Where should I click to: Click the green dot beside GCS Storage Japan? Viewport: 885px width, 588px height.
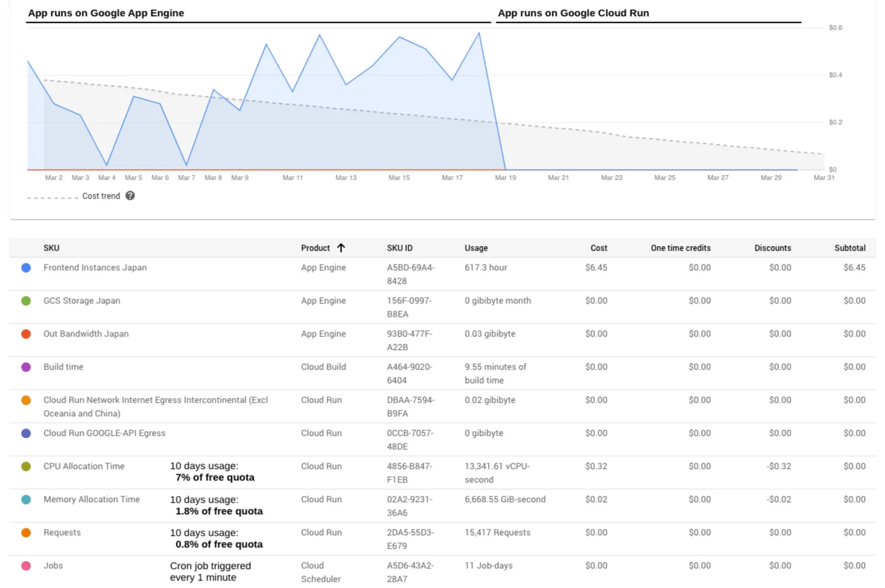click(x=26, y=301)
